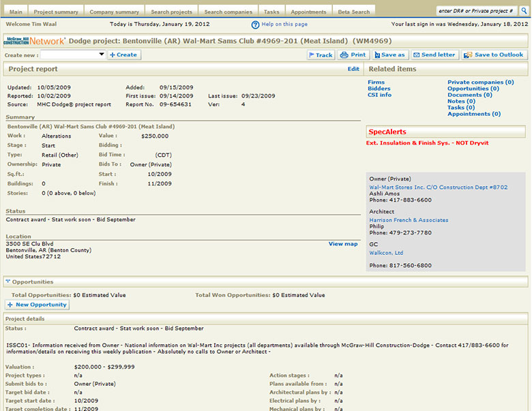The height and width of the screenshot is (411, 532).
Task: Click View map link
Action: coord(343,244)
